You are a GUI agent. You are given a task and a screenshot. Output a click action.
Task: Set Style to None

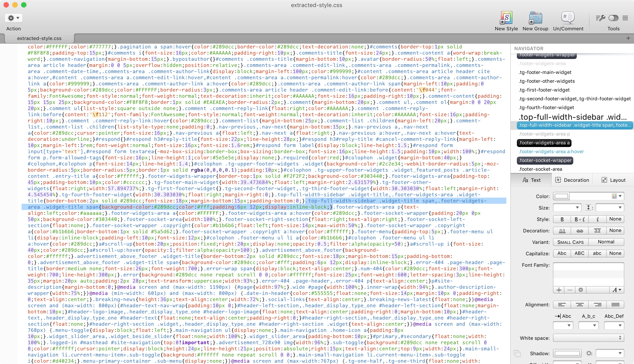[x=615, y=219]
